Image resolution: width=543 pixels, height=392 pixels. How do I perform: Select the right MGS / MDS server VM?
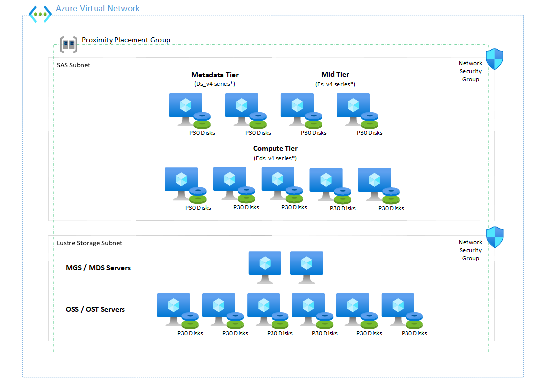coord(307,267)
